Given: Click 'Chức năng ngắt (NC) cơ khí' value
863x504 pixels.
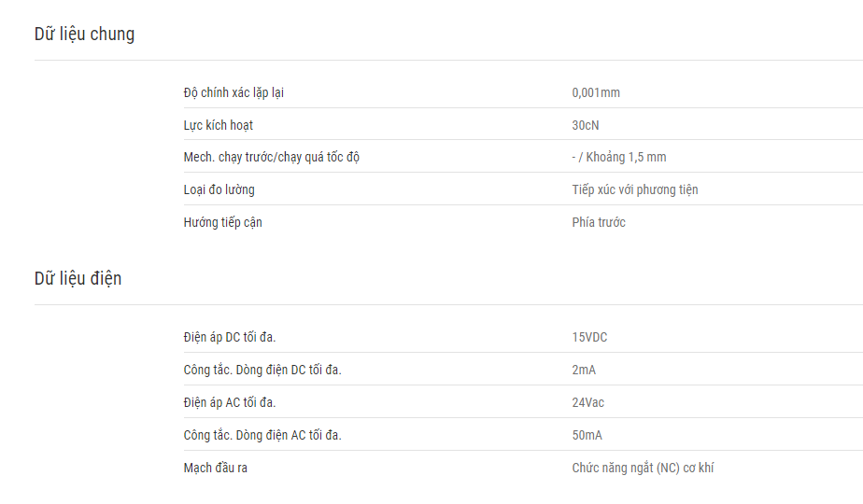Looking at the screenshot, I should pos(643,468).
